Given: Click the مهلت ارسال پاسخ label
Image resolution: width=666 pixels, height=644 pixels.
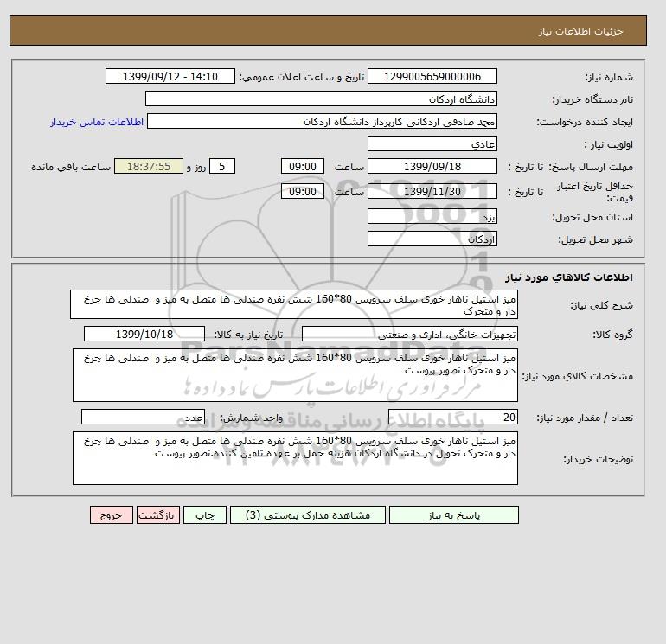Looking at the screenshot, I should pos(591,167).
